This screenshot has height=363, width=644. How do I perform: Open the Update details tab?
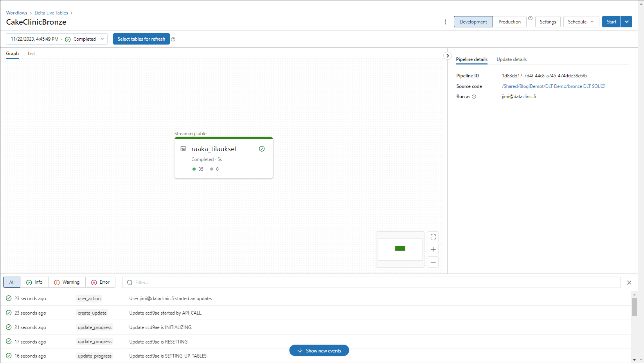pyautogui.click(x=511, y=59)
